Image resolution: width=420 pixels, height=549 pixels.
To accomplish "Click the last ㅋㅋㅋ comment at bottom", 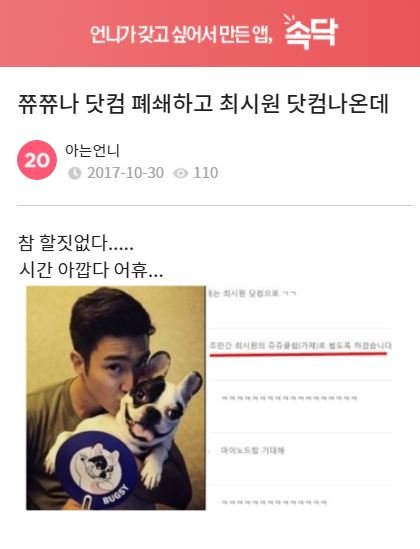I will [x=274, y=502].
